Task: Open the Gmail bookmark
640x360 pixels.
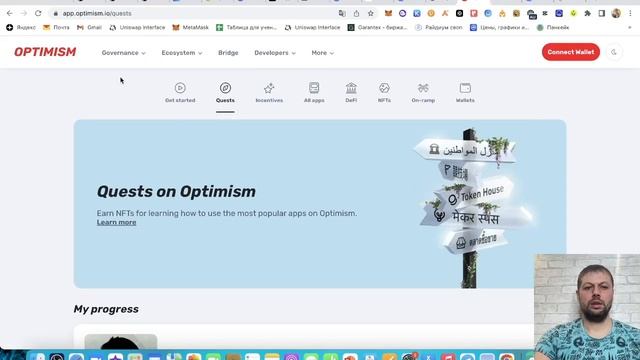Action: click(x=89, y=27)
